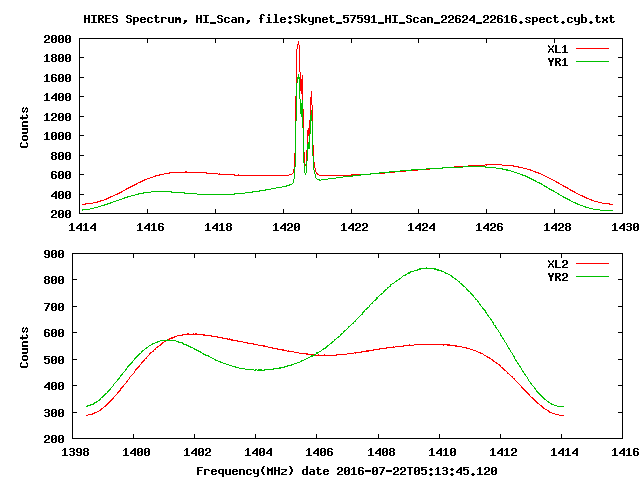Select the YR1 legend label
The image size is (640, 480).
click(x=558, y=62)
